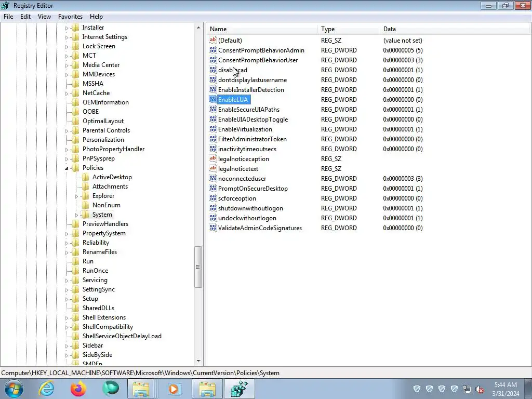Open Firefox from the taskbar
The image size is (532, 399).
point(78,389)
